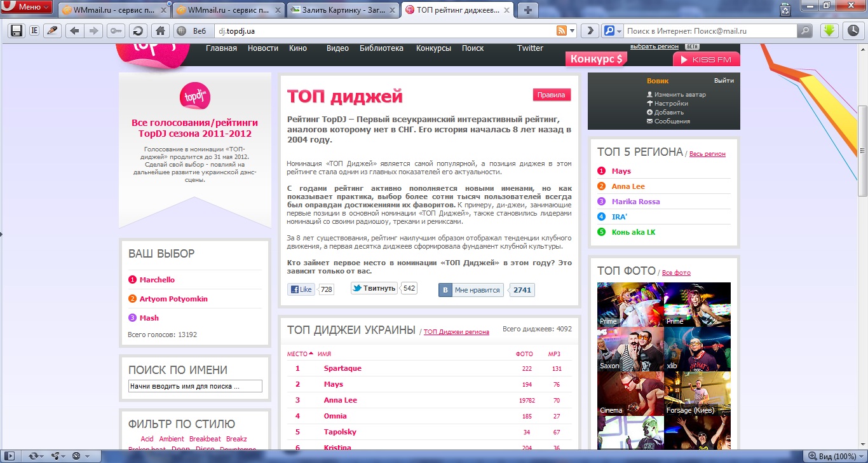
Task: Click the search magnifier button
Action: point(805,31)
